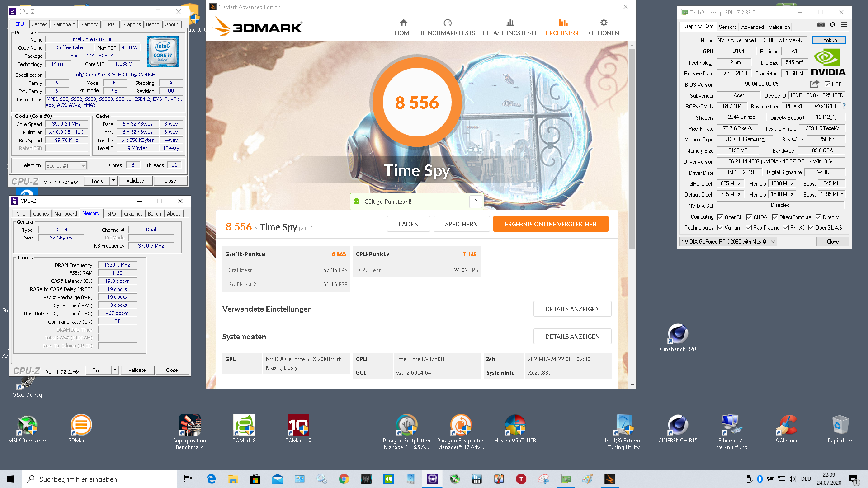Click GPU-Z screenshot camera icon
The height and width of the screenshot is (488, 868).
[x=821, y=24]
